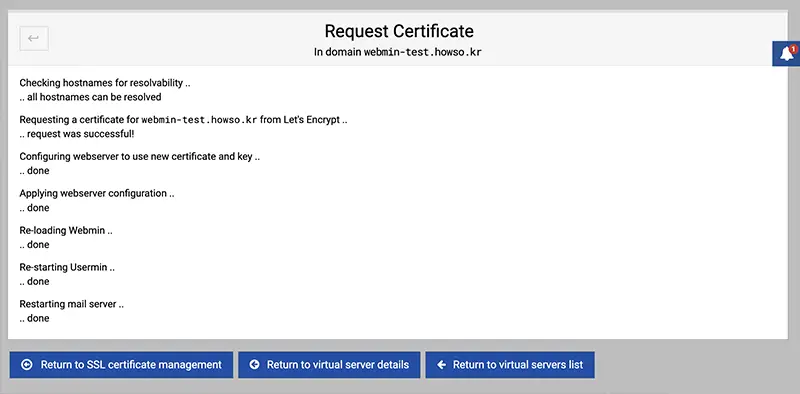Click ".. done" under Re-loading Webmin
Screen dimensions: 800x394
click(34, 244)
